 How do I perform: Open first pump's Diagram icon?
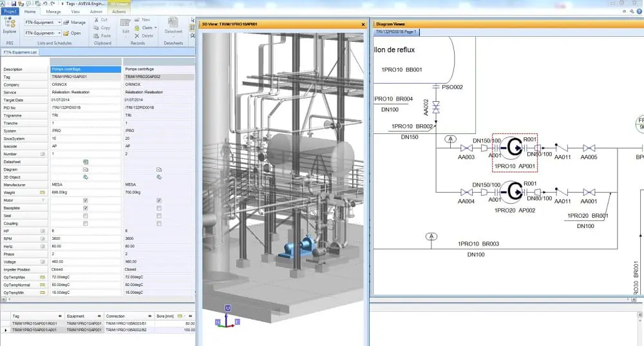point(86,169)
